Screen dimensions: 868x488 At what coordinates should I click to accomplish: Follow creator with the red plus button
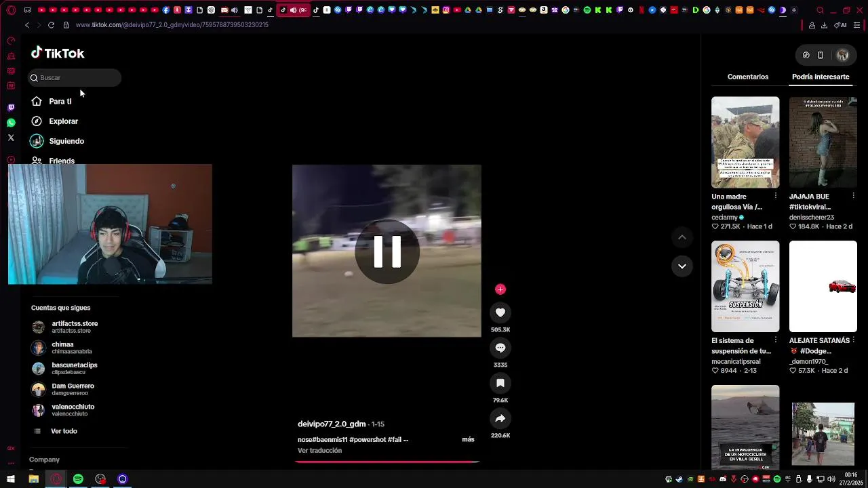[x=500, y=289]
